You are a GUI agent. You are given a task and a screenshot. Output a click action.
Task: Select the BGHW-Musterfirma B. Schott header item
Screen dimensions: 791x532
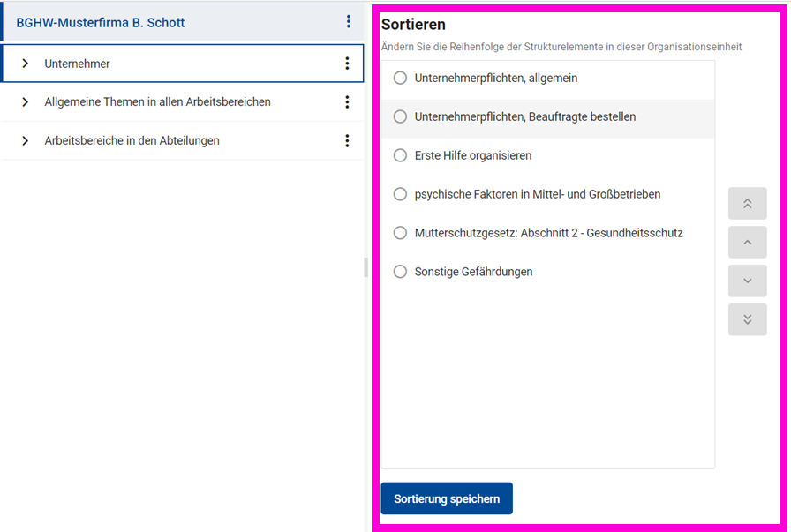point(101,23)
